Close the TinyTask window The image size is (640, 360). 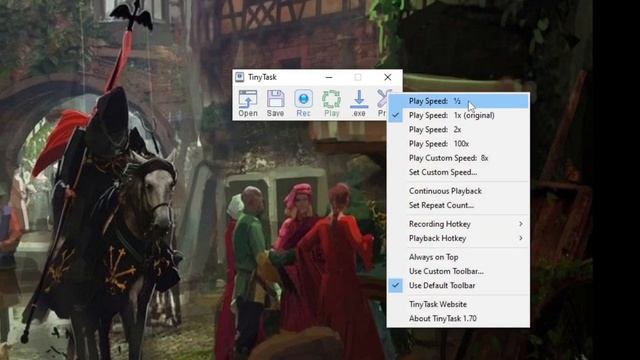point(388,77)
